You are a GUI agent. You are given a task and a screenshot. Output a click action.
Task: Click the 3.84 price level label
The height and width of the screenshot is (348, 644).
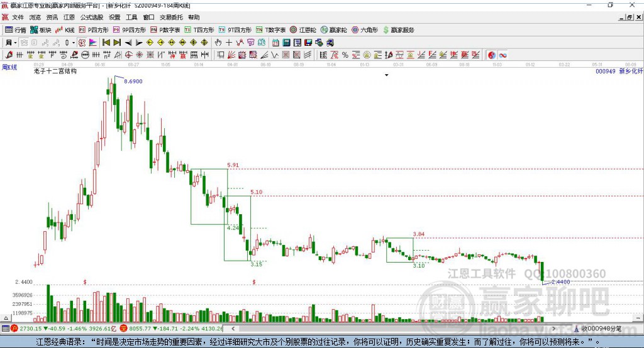[419, 234]
